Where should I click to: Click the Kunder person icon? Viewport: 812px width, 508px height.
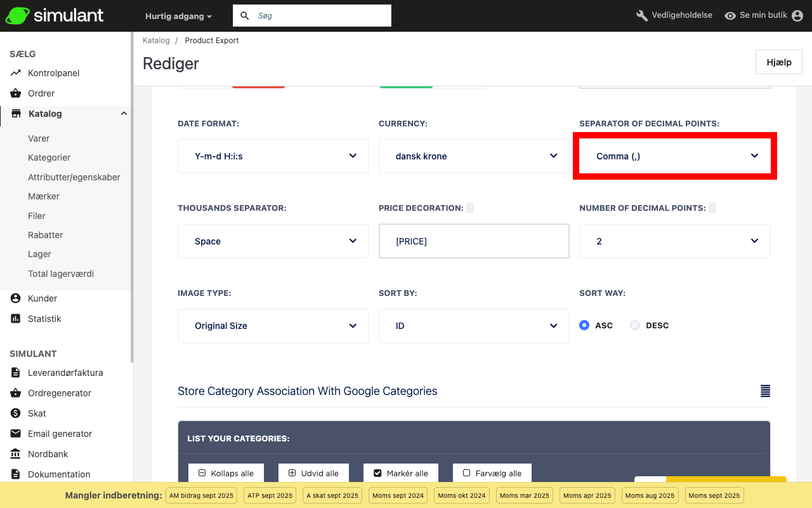[x=16, y=298]
